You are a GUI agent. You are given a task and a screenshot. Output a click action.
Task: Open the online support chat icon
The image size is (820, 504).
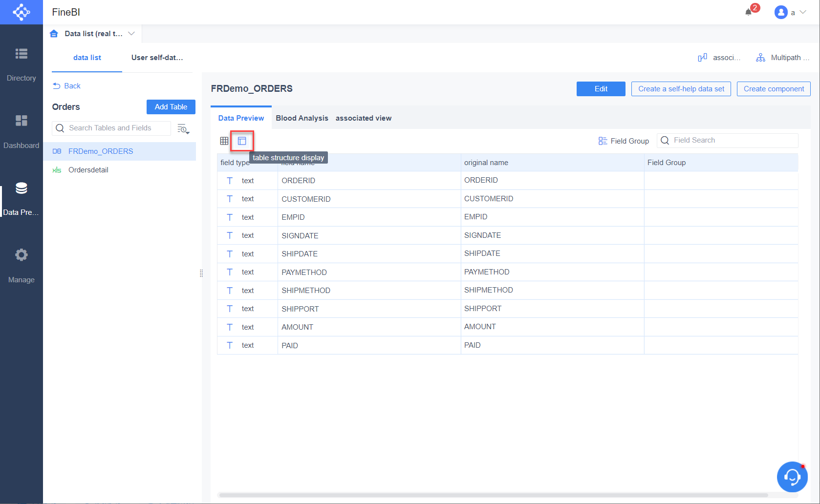tap(792, 477)
